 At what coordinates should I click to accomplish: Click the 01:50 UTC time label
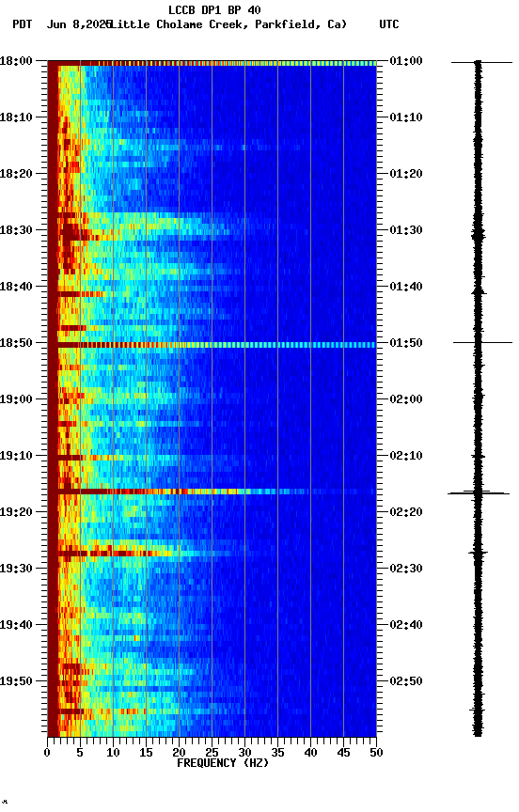point(406,343)
